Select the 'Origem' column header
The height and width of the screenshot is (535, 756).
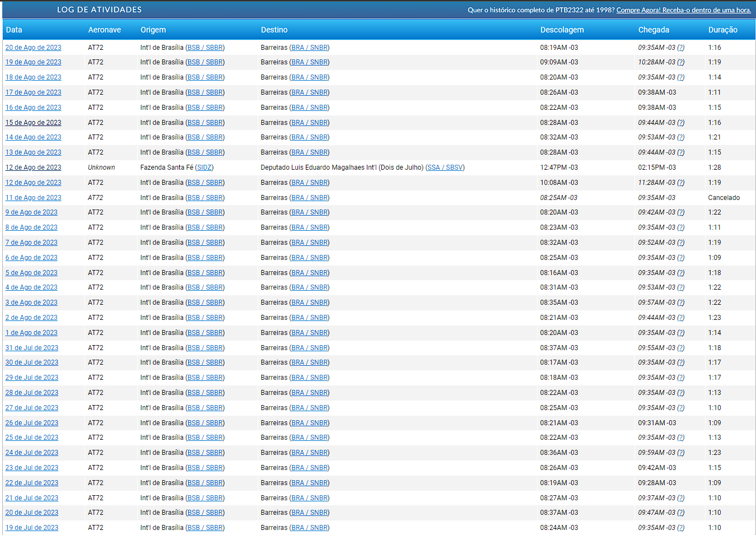153,30
